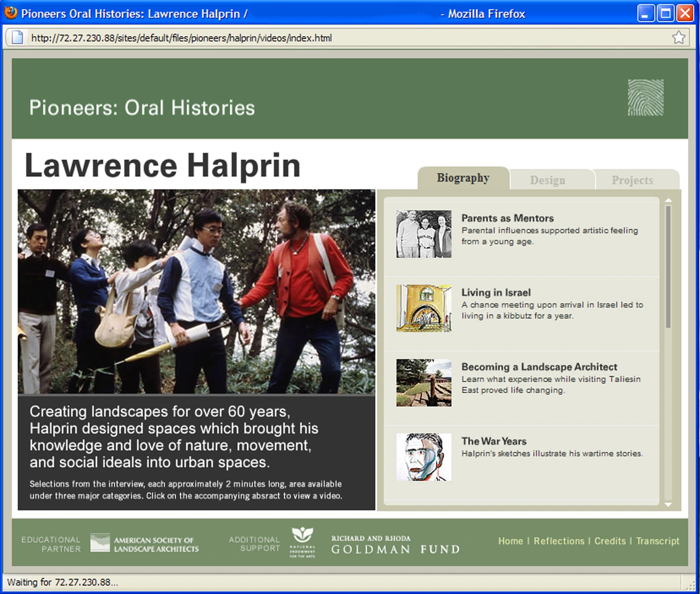Click the scroll down arrow in video list
The image size is (700, 594).
point(668,505)
